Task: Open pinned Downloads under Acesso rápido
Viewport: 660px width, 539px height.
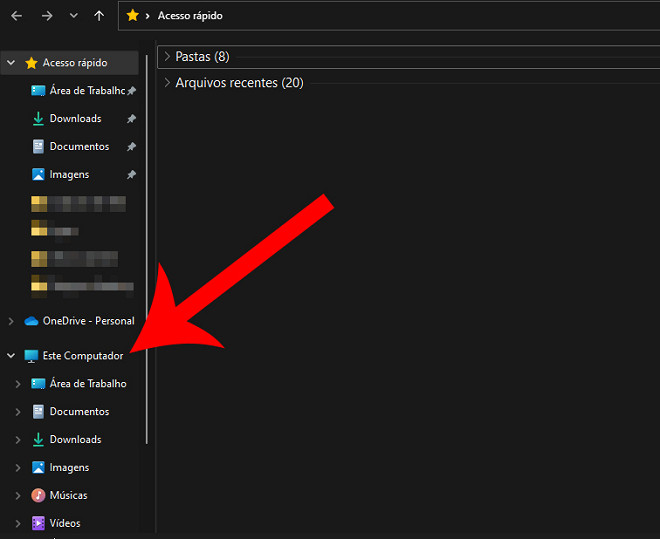Action: (x=75, y=119)
